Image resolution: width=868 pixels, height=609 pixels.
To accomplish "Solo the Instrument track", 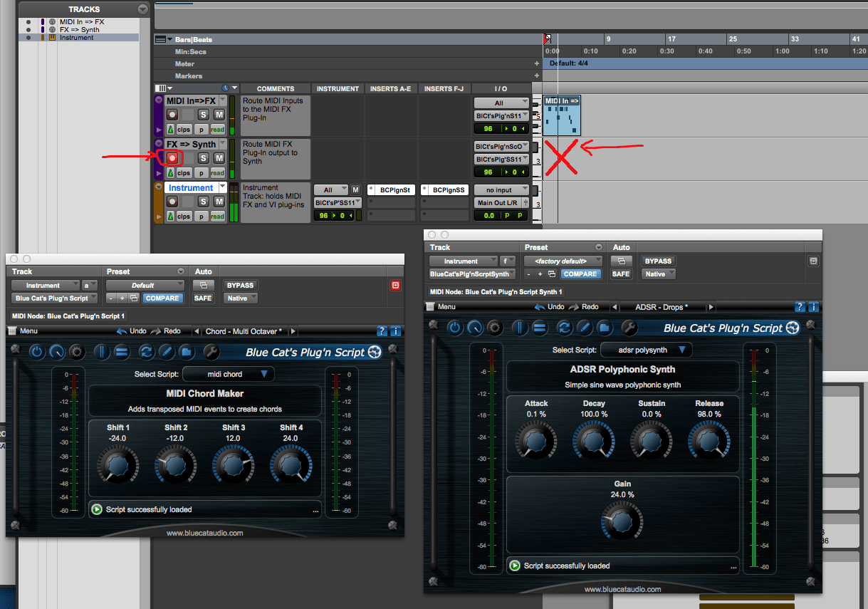I will pyautogui.click(x=203, y=202).
